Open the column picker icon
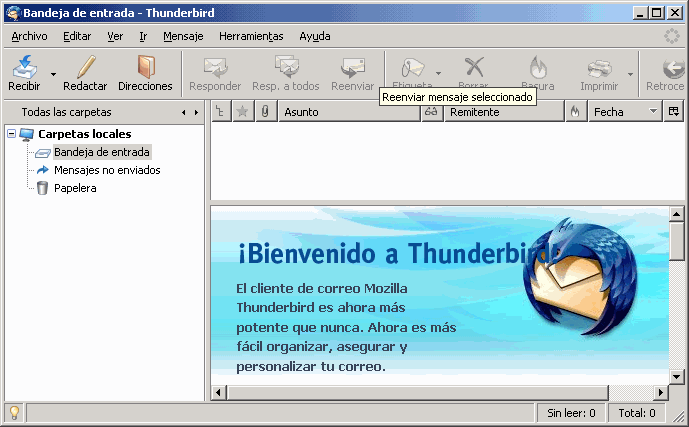This screenshot has height=427, width=689. click(674, 112)
